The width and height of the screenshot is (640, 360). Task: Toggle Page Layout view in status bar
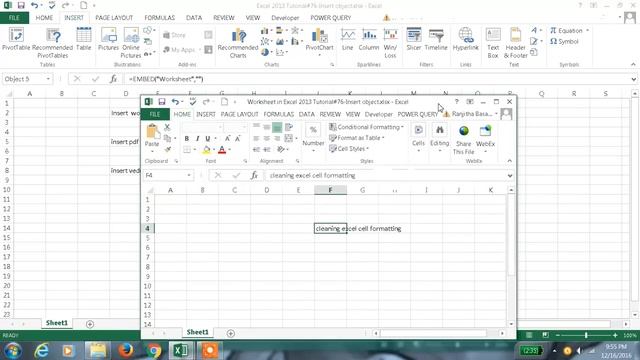(x=545, y=335)
